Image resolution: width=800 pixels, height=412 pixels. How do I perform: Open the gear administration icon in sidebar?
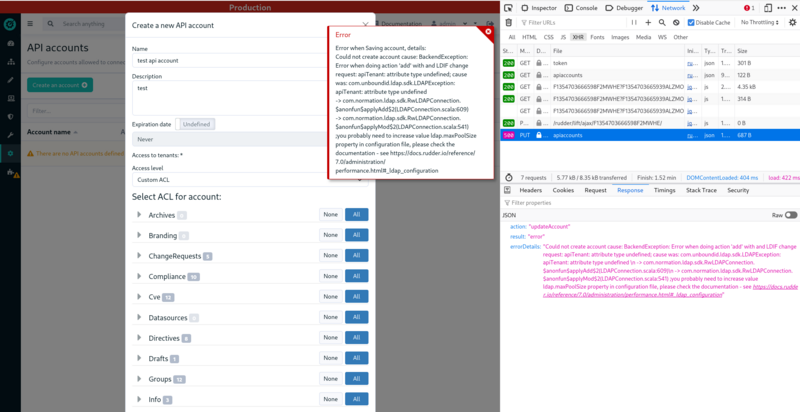click(x=11, y=153)
